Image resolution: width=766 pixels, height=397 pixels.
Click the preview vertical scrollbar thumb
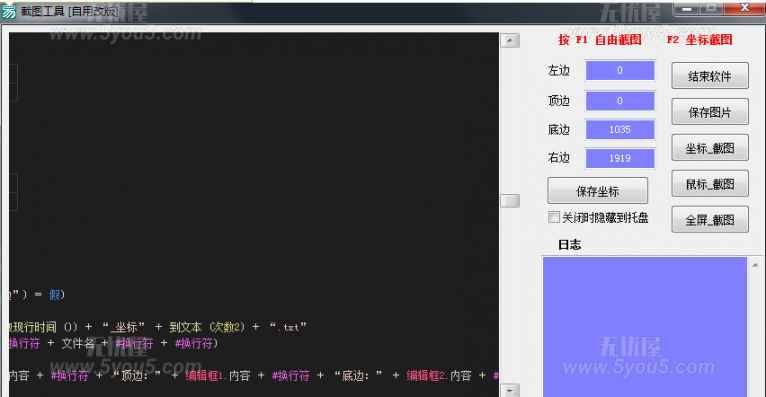510,201
